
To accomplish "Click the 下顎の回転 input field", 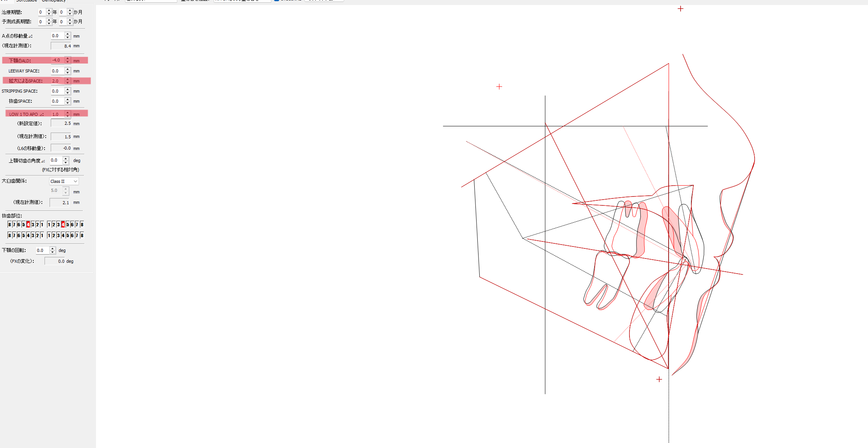I will [x=43, y=250].
